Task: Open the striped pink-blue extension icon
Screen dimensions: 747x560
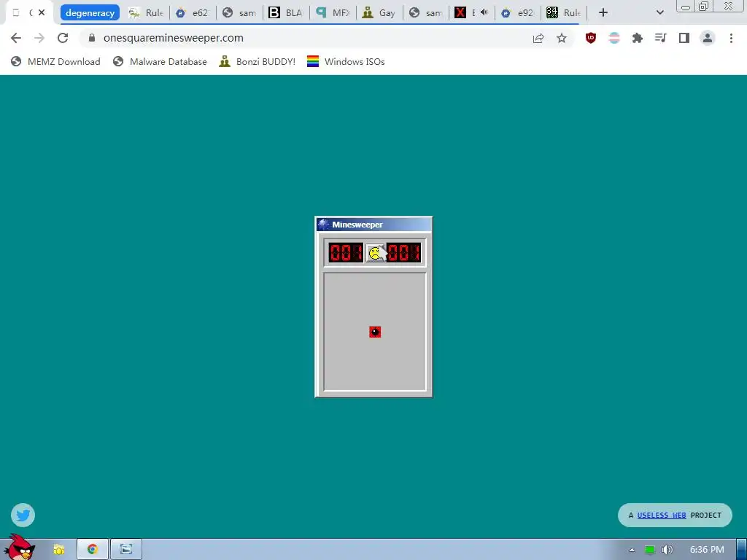Action: [614, 38]
